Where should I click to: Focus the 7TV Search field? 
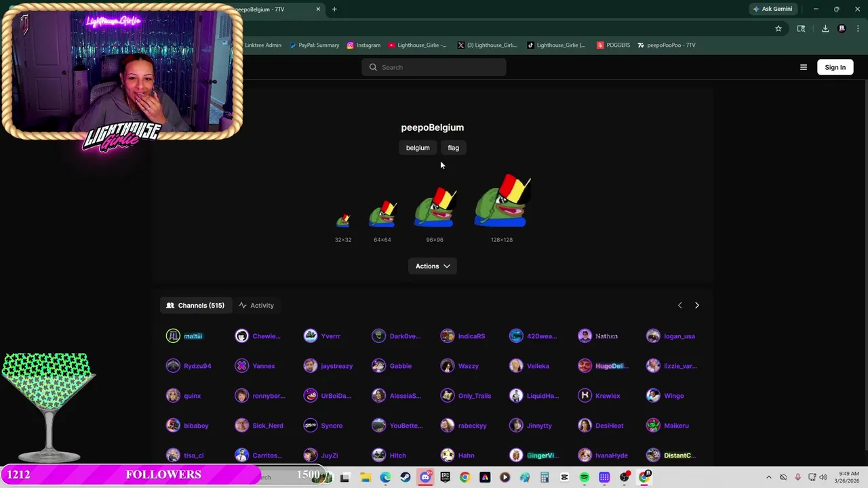click(434, 67)
